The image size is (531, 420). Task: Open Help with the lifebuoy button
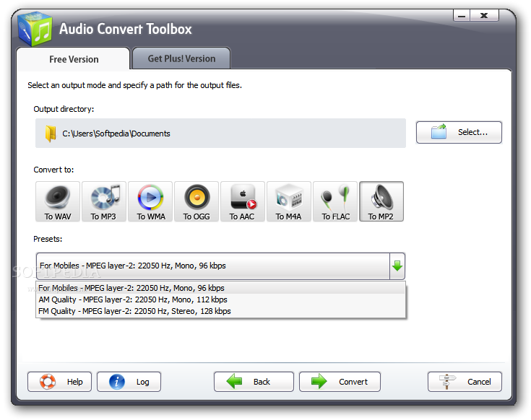pos(59,382)
